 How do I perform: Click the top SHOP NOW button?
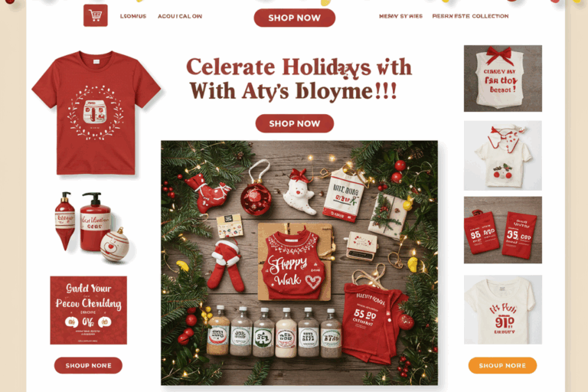coord(294,18)
